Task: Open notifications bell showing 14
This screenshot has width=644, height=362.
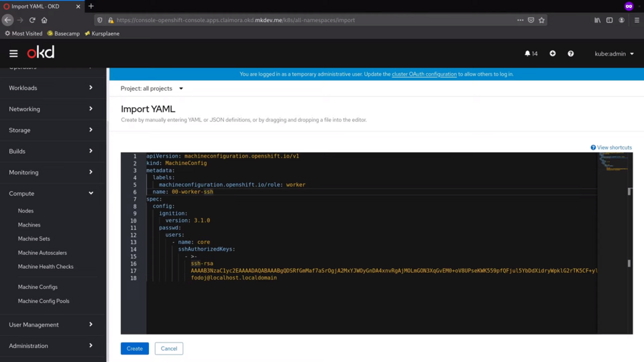Action: 531,54
